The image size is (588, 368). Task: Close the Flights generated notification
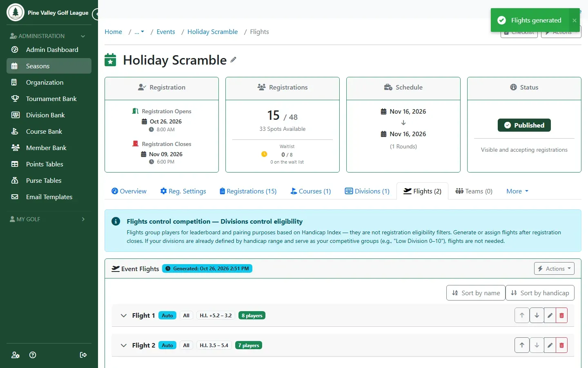point(575,20)
